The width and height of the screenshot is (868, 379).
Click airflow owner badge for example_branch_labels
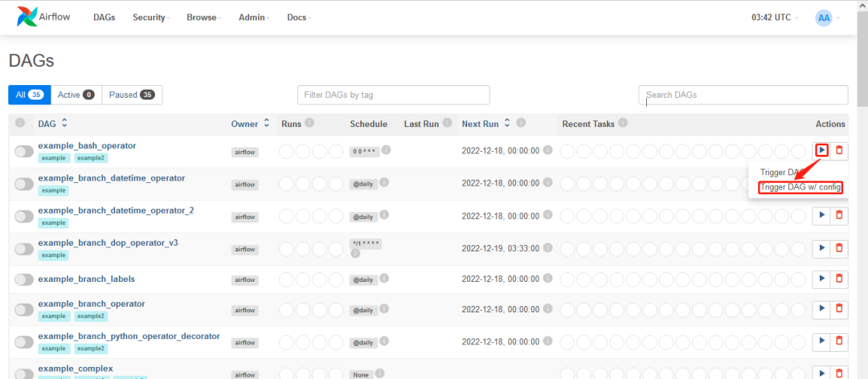(244, 280)
